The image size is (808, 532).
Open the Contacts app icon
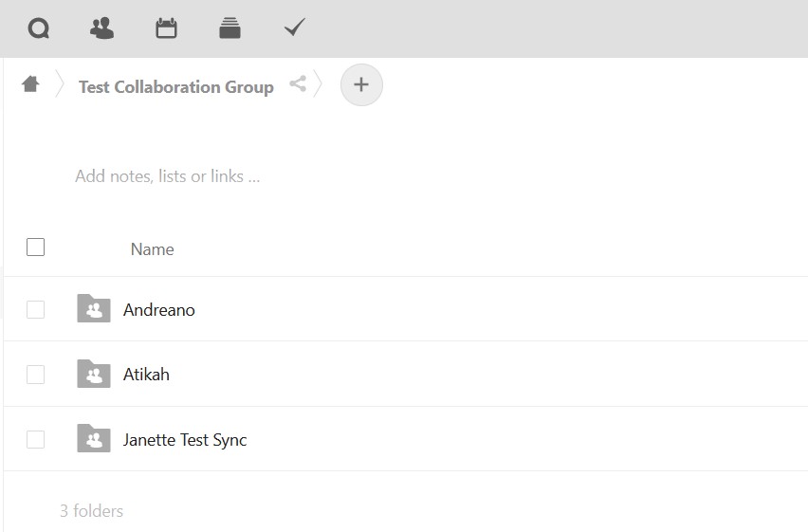coord(101,28)
